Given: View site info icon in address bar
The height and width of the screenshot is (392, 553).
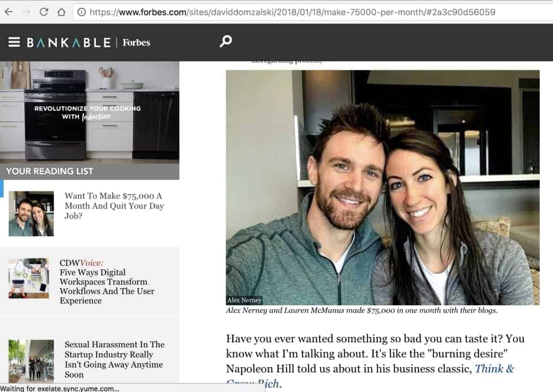Looking at the screenshot, I should point(81,12).
